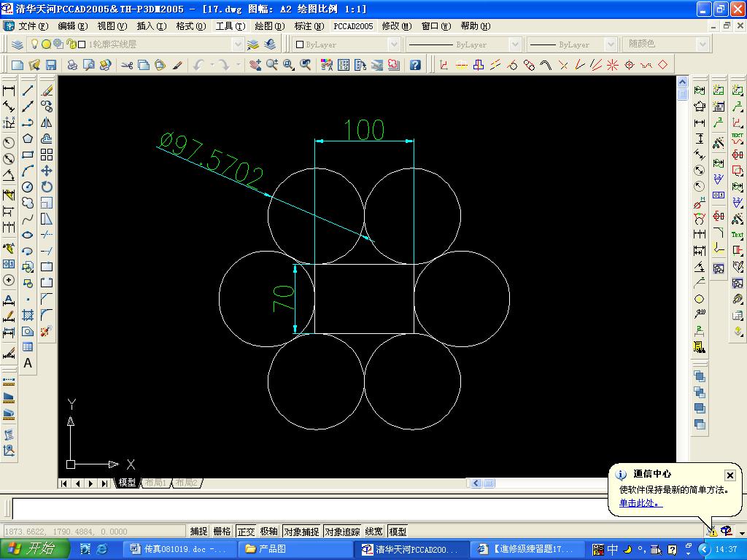Click horizontal scrollbar left arrow
747x560 pixels.
click(x=476, y=483)
